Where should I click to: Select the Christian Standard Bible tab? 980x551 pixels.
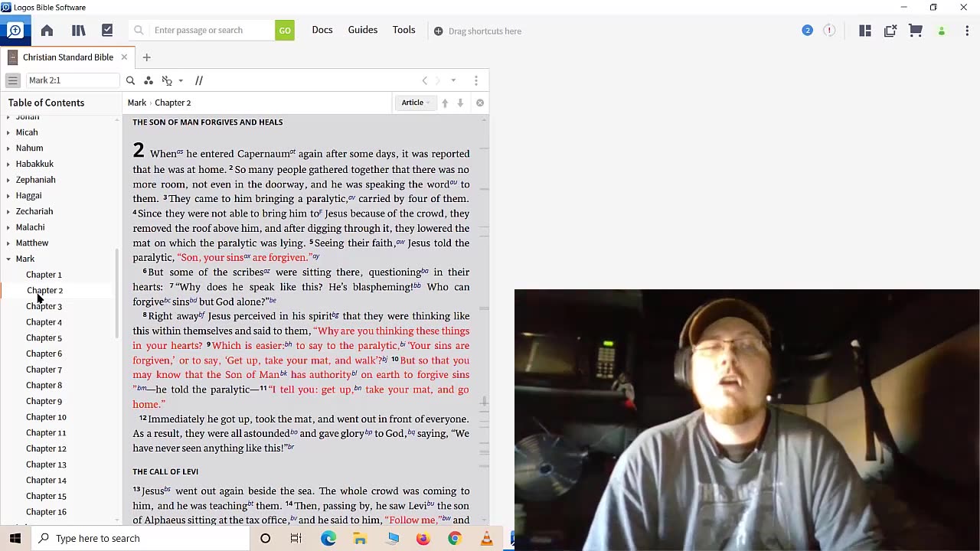point(67,57)
